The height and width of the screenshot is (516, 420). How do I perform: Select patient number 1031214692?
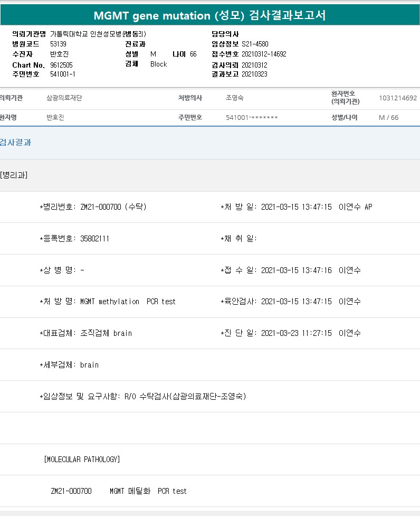click(398, 98)
